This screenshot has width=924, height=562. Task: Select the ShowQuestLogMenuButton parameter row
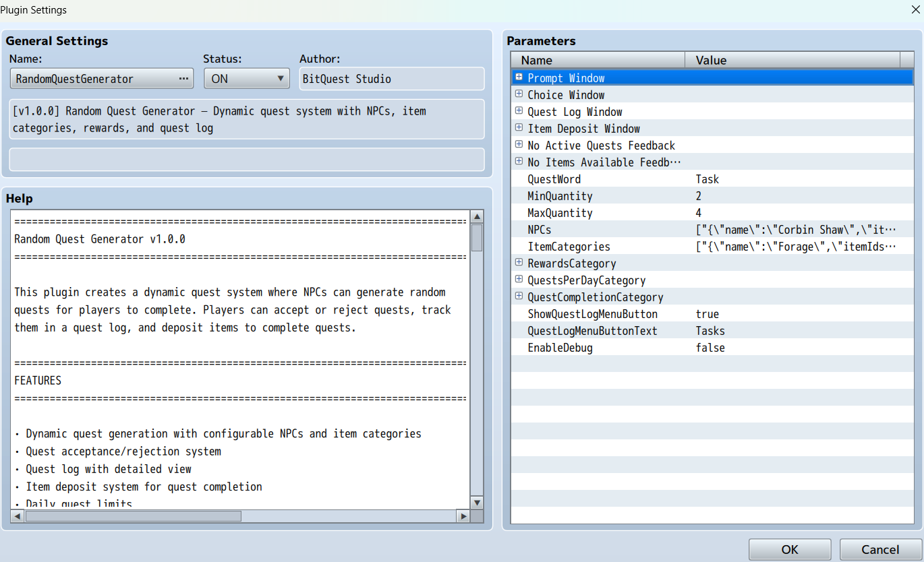712,314
